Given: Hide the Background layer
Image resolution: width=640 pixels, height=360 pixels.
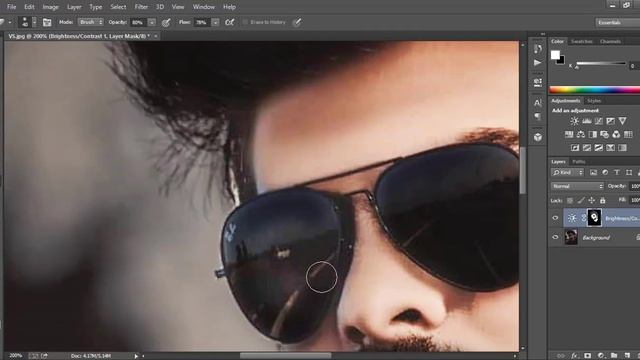Looking at the screenshot, I should tap(555, 237).
